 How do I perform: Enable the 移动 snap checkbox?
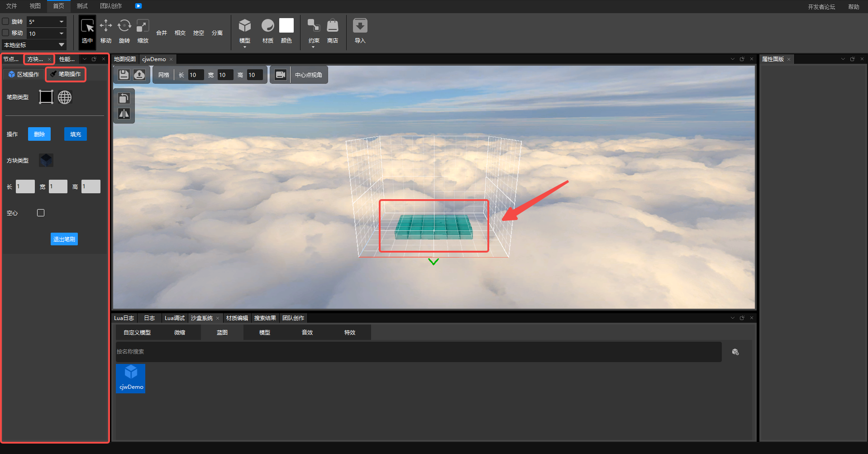click(6, 33)
